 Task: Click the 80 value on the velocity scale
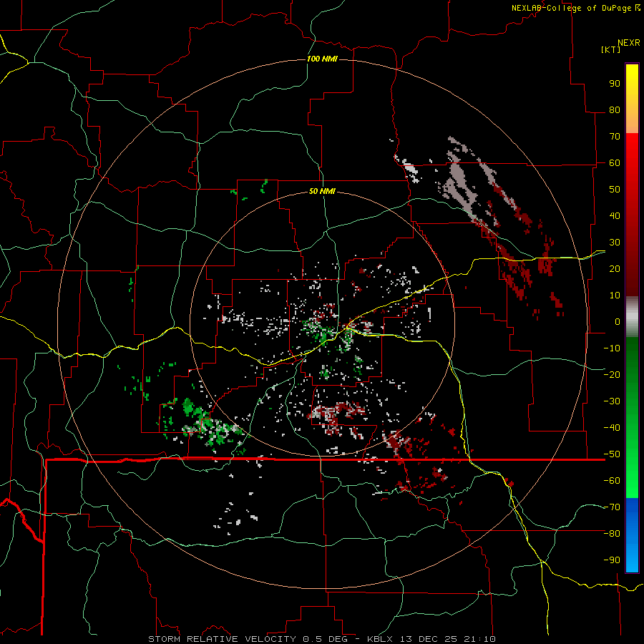pyautogui.click(x=615, y=109)
